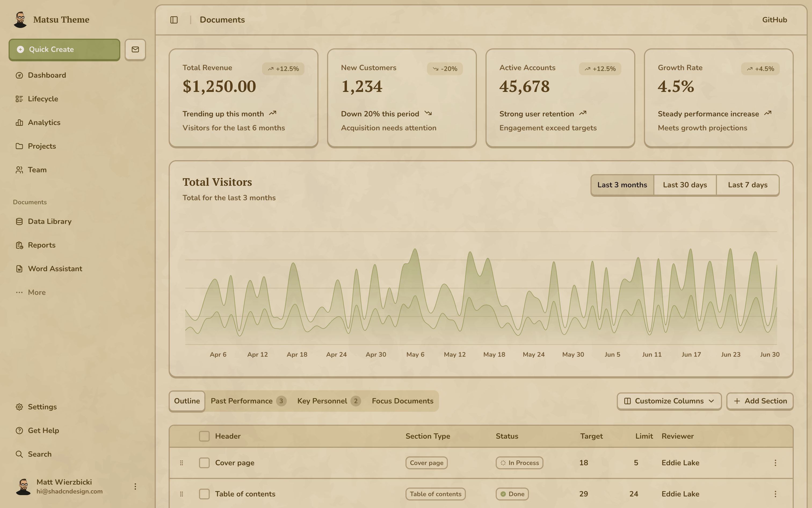Click the Quick Create button
This screenshot has height=508, width=812.
tap(64, 49)
